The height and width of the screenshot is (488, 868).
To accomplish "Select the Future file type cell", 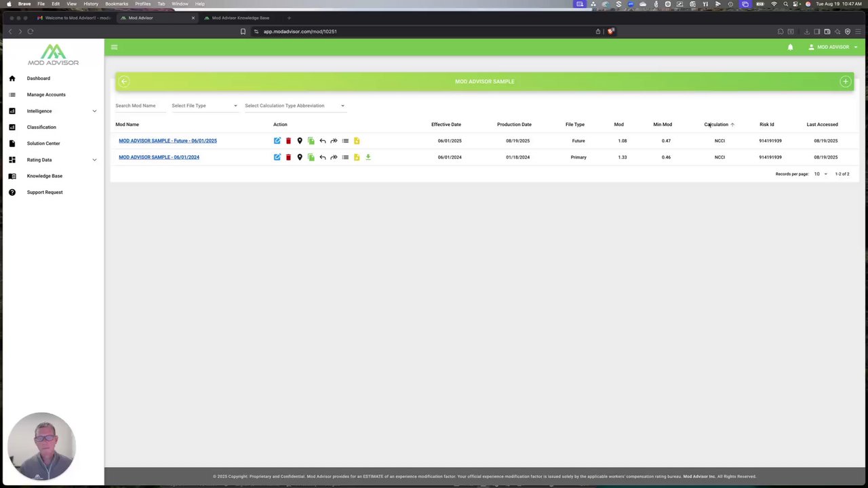I will (578, 141).
